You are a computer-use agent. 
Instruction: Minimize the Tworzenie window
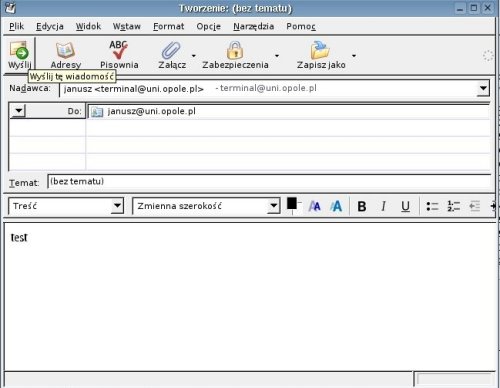tap(460, 8)
